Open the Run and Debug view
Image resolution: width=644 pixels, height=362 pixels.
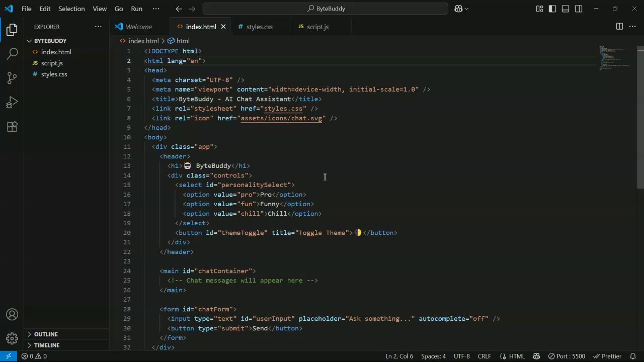12,103
